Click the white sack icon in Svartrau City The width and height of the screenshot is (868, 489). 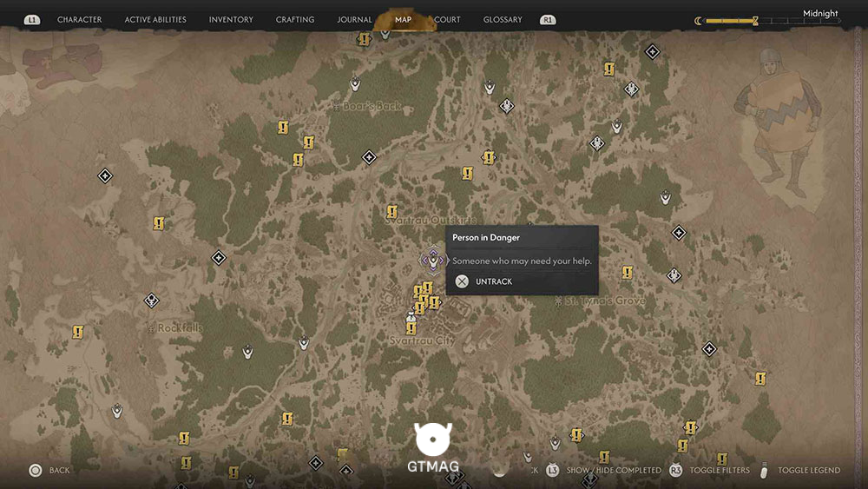411,317
